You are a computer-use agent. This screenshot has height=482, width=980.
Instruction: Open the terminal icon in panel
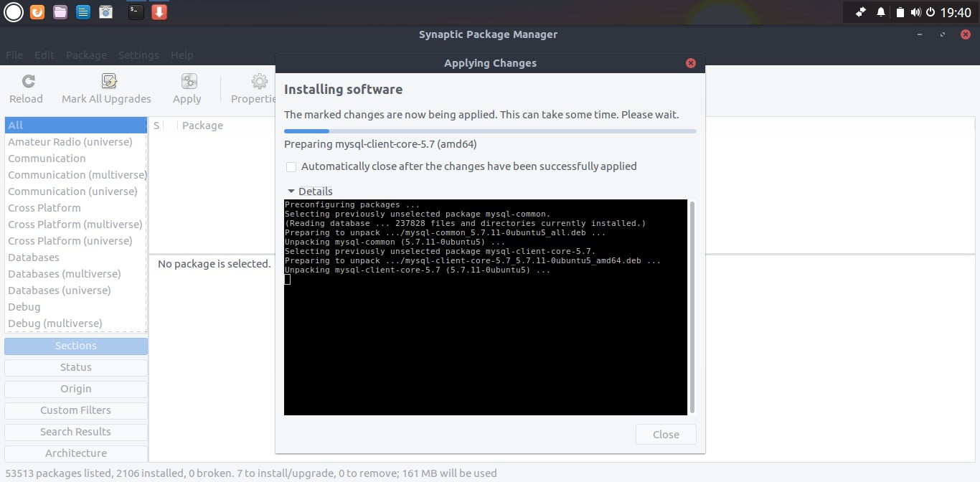pos(136,12)
